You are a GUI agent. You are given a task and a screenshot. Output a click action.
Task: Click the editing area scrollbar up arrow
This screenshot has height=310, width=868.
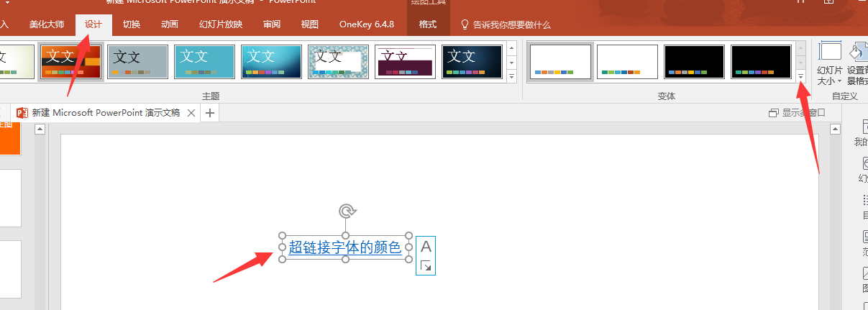coord(836,129)
